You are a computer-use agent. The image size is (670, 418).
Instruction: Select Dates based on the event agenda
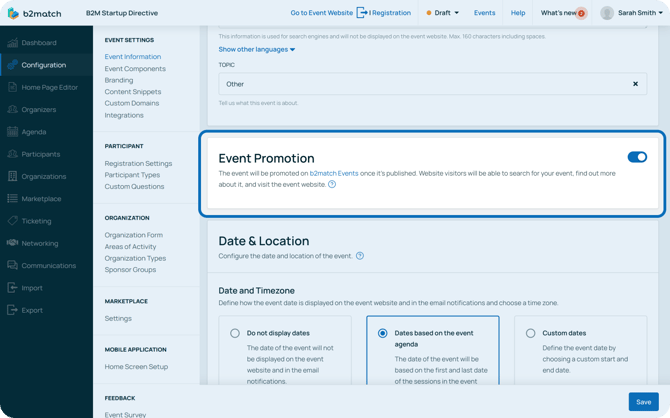point(382,333)
